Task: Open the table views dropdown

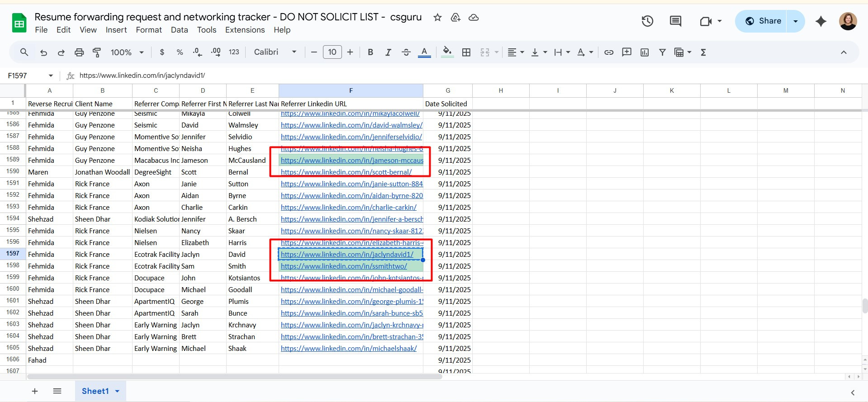Action: click(x=683, y=52)
